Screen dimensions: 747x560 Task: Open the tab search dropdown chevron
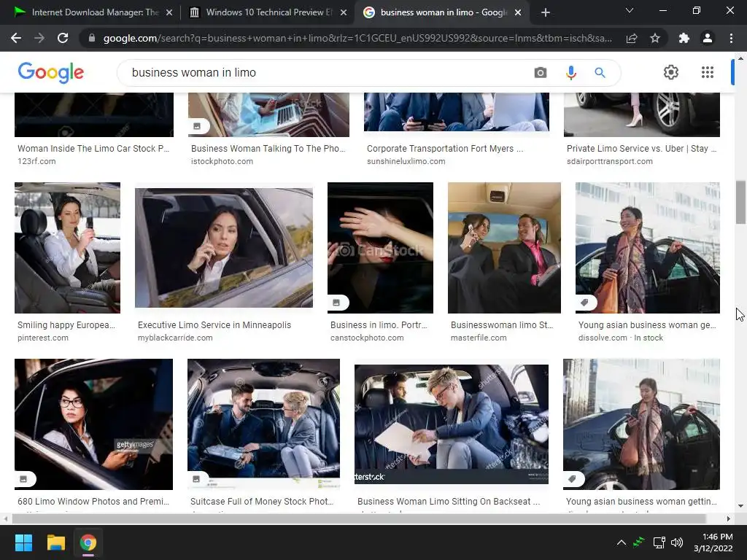(630, 10)
